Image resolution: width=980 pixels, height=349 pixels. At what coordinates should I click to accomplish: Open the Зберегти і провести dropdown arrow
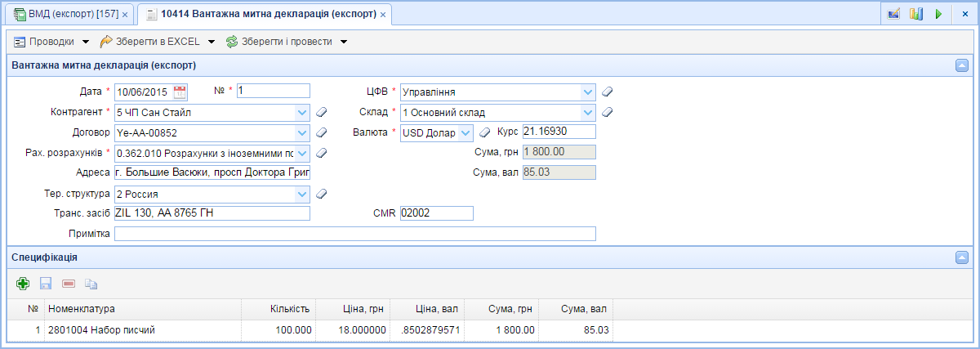pyautogui.click(x=344, y=42)
